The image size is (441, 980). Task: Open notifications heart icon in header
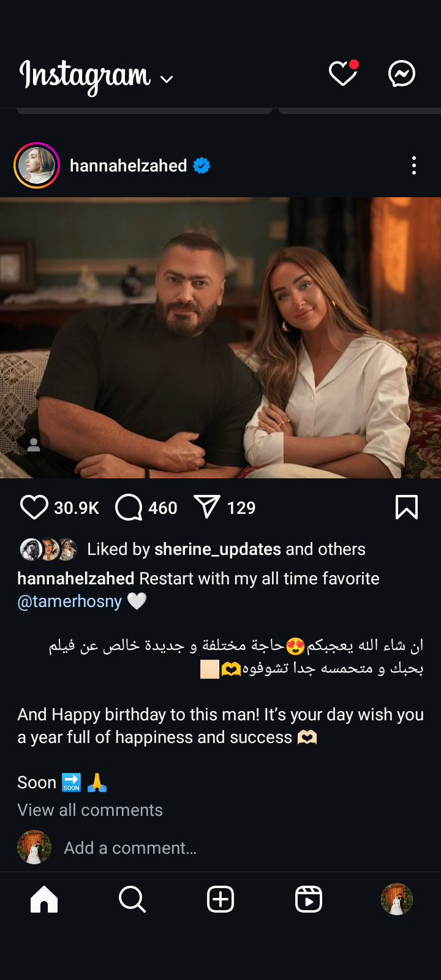coord(343,73)
